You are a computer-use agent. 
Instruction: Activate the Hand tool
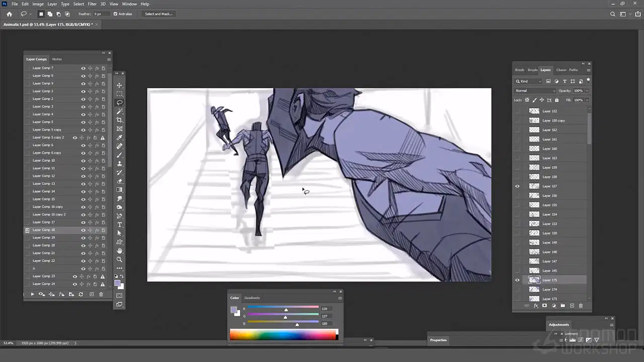pyautogui.click(x=119, y=251)
